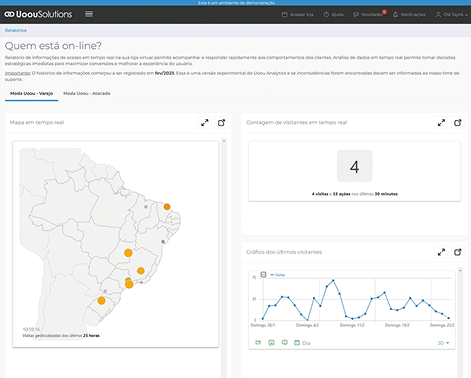Open the hamburger menu in top bar

(89, 14)
